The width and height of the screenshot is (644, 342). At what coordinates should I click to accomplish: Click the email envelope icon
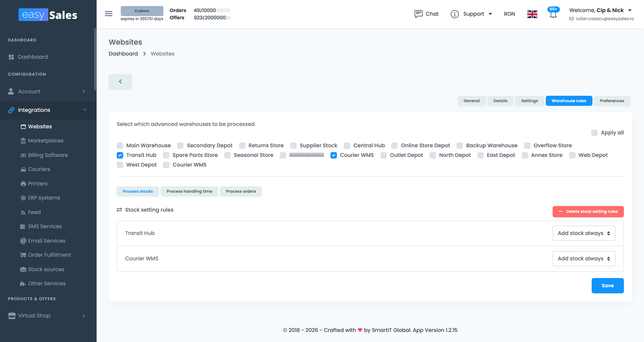click(572, 19)
